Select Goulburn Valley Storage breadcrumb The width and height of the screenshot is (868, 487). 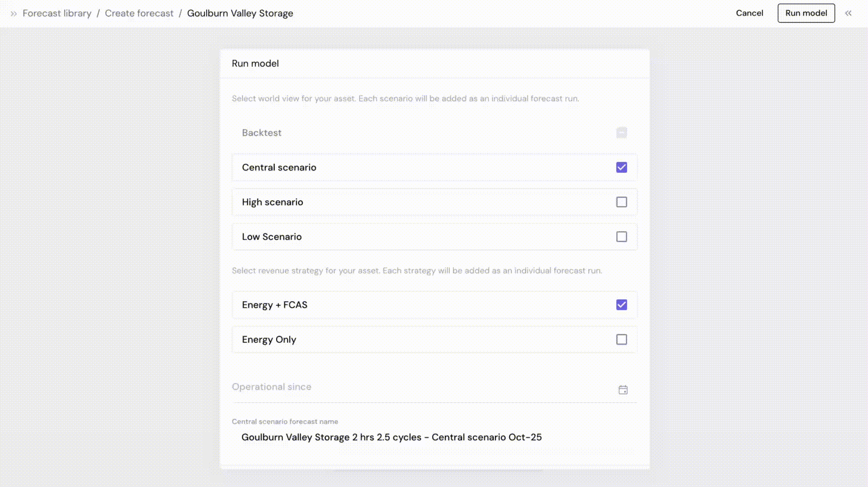(240, 14)
